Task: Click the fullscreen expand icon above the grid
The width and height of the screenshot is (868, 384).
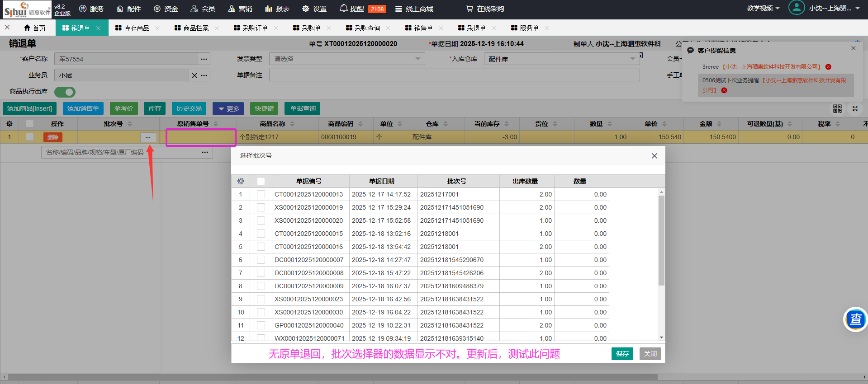Action: click(x=855, y=109)
